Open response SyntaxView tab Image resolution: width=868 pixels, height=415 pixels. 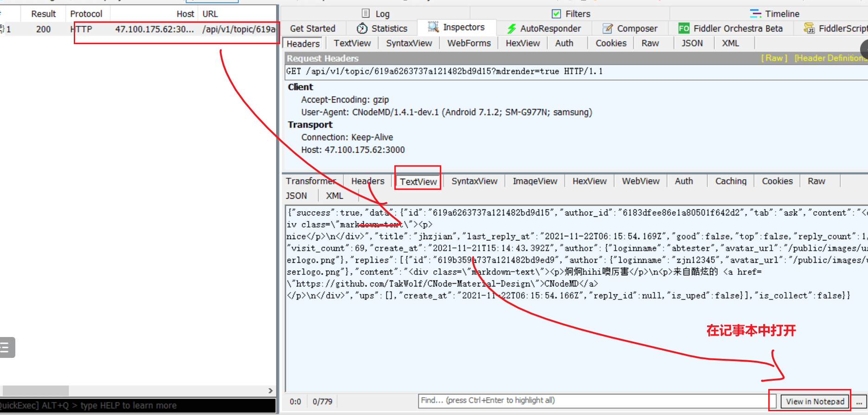(x=474, y=181)
